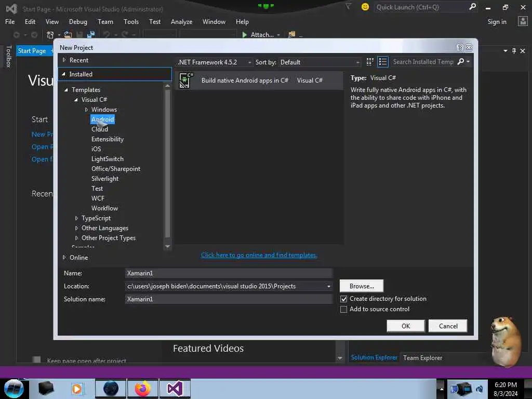This screenshot has width=532, height=399.
Task: Open the Help menu
Action: (242, 22)
